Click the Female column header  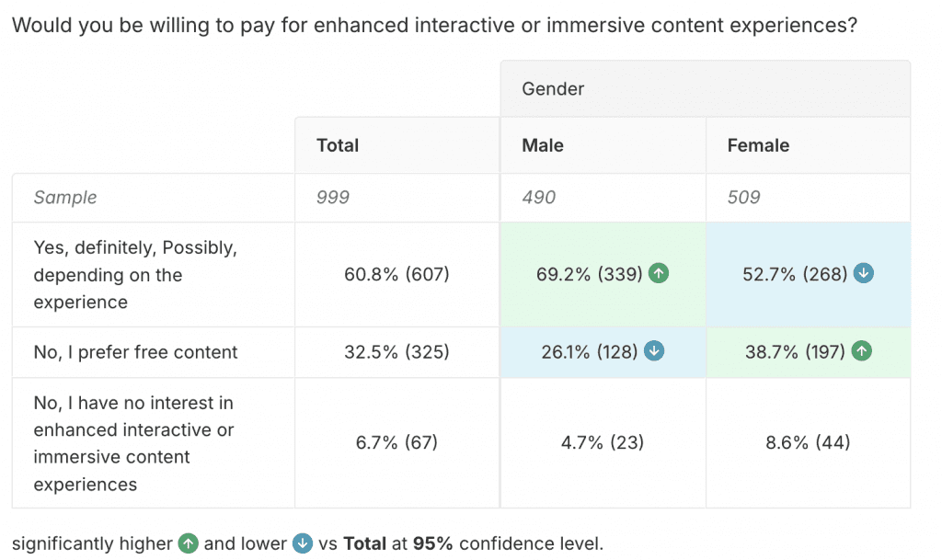pyautogui.click(x=758, y=145)
